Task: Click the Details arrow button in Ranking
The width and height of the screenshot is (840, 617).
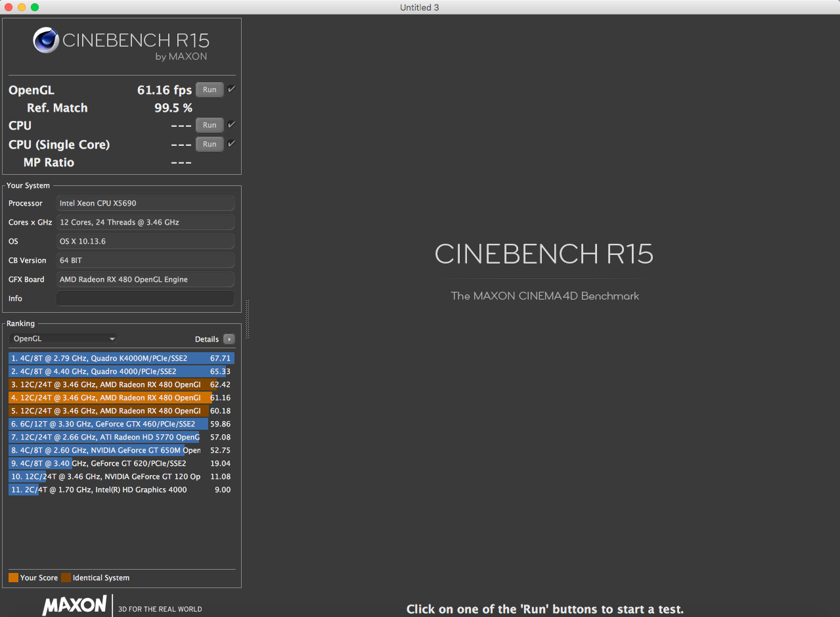Action: pyautogui.click(x=229, y=339)
